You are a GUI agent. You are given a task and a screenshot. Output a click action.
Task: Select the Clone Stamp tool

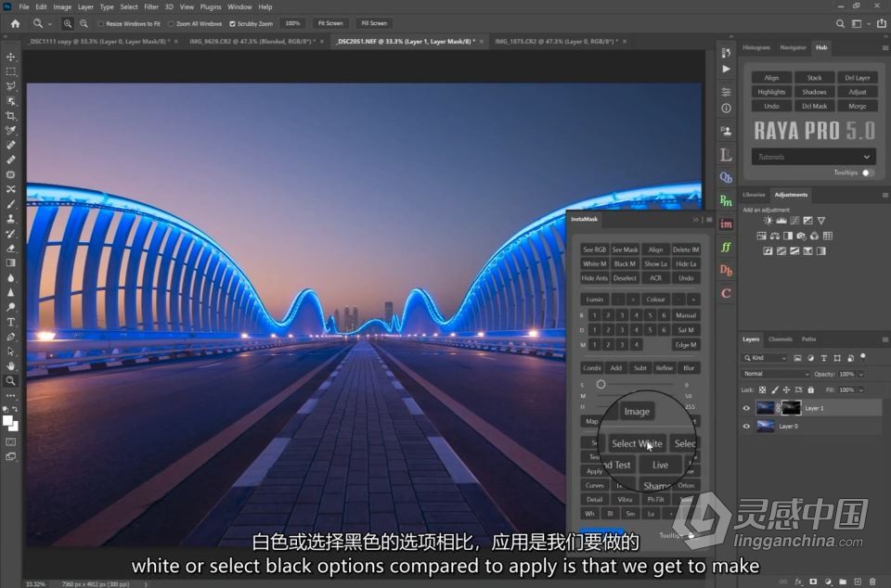pos(11,219)
